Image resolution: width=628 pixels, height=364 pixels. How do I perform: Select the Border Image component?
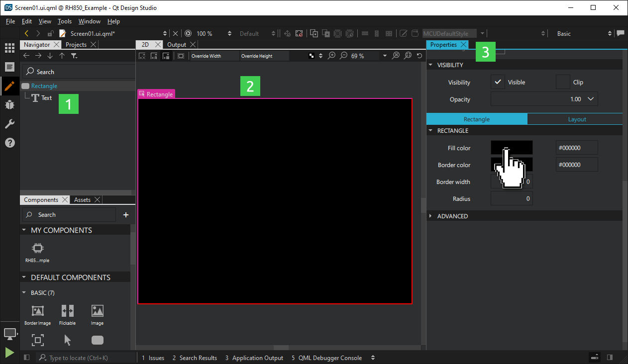[37, 313]
